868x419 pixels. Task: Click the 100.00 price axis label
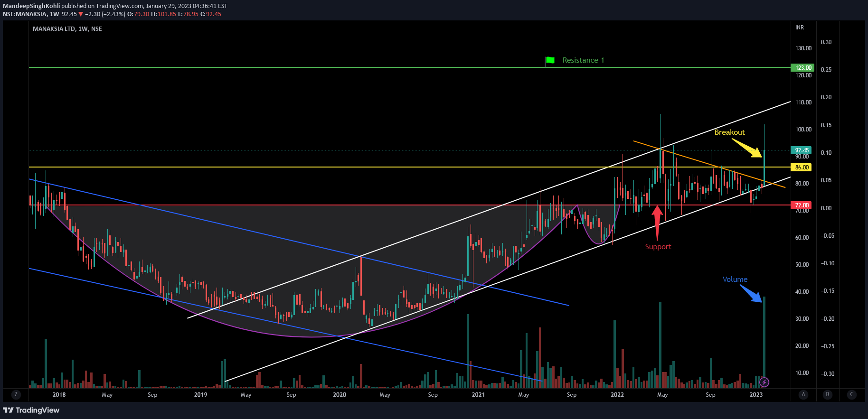click(803, 130)
